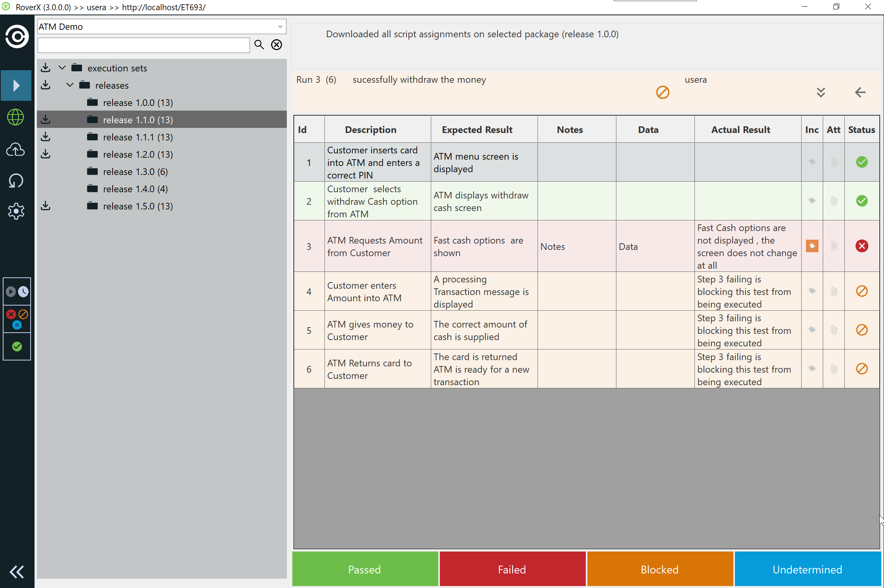Click the refresh sync sidebar icon
Screen dimensions: 884x588
click(16, 181)
